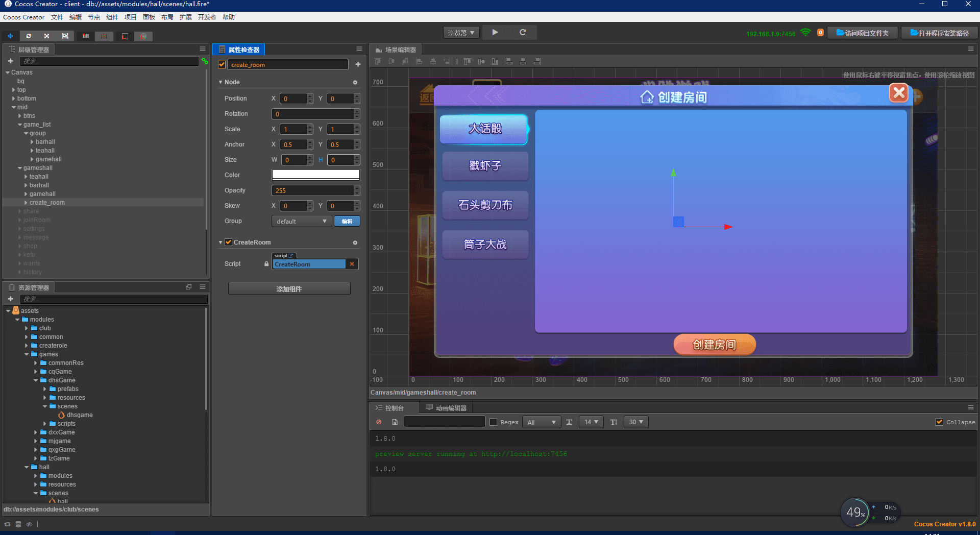980x535 pixels.
Task: Click the Opacity value field
Action: pyautogui.click(x=313, y=190)
